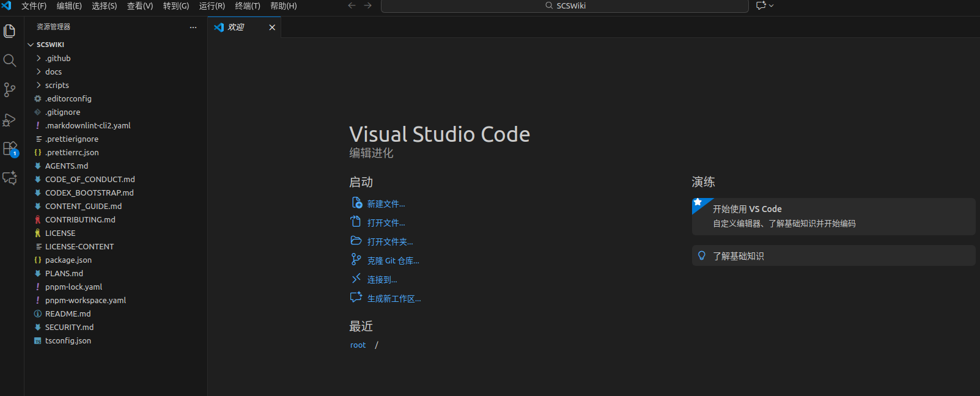Click the SCSWiki command center search box
The image size is (980, 396).
coord(565,5)
